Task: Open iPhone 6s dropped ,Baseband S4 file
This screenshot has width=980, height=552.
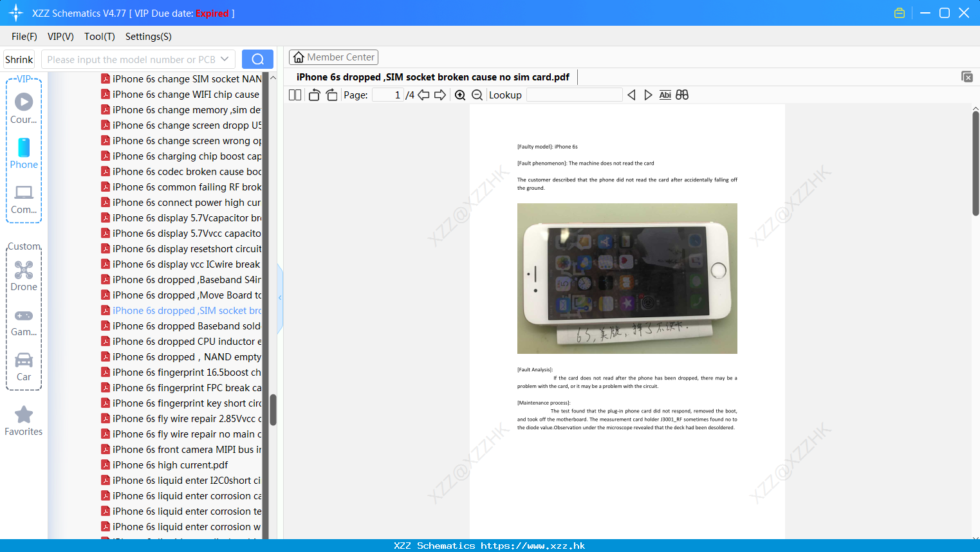Action: click(x=181, y=280)
